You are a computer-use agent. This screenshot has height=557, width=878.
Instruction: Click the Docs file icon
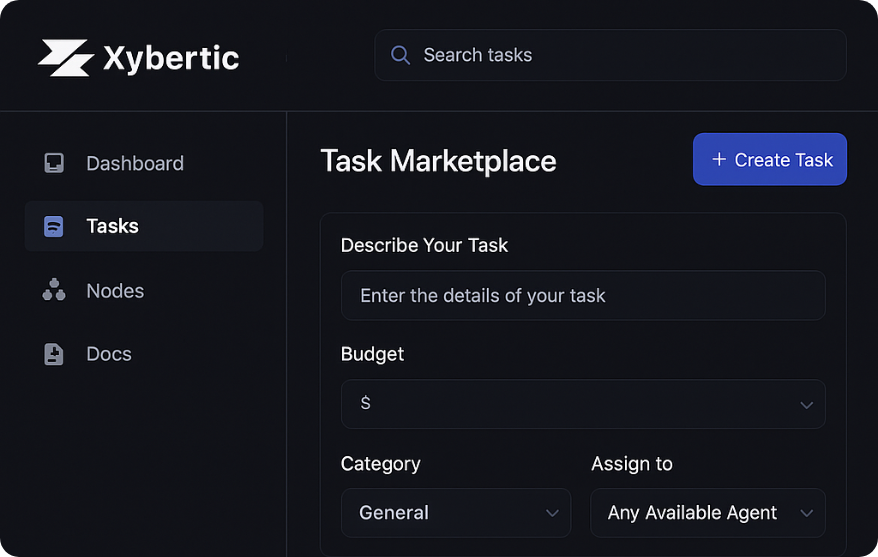coord(54,354)
